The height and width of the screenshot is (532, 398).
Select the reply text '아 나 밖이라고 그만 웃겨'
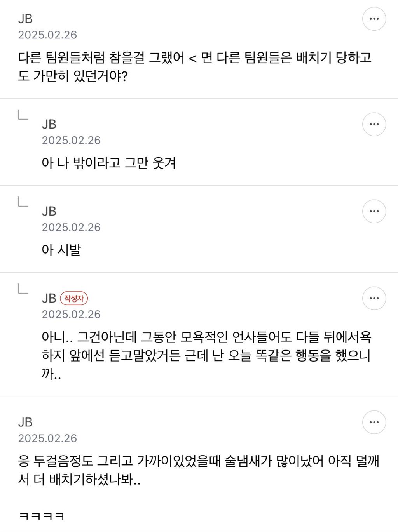pyautogui.click(x=109, y=163)
